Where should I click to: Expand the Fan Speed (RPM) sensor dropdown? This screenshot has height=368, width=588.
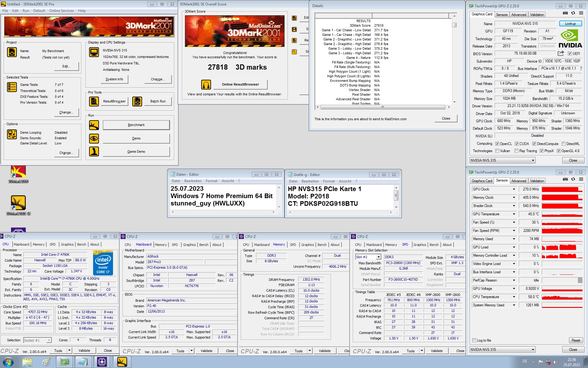pos(514,231)
